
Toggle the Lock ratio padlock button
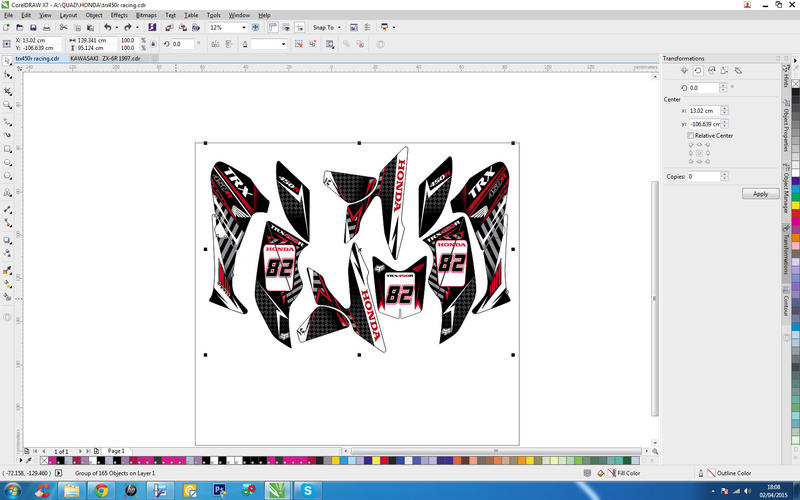(153, 44)
